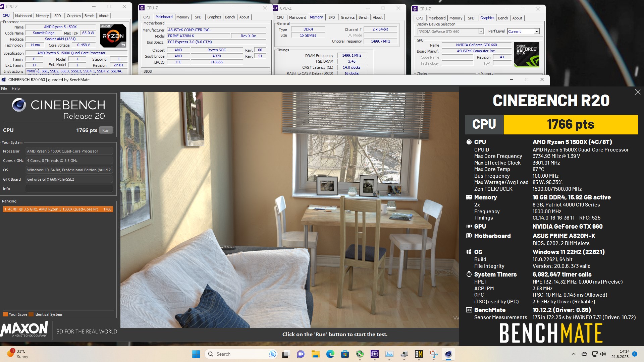Click the Max TDP value 65.0 W
This screenshot has height=362, width=644.
(88, 33)
